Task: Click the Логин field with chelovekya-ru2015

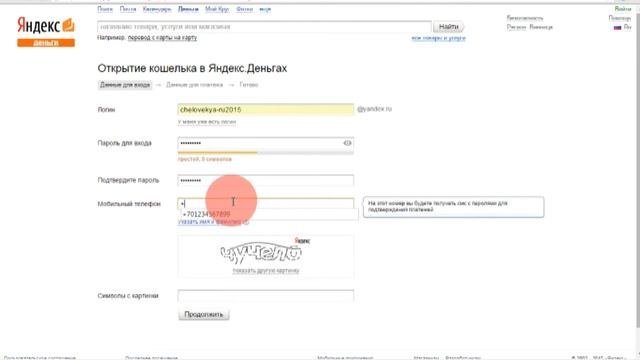Action: click(266, 109)
